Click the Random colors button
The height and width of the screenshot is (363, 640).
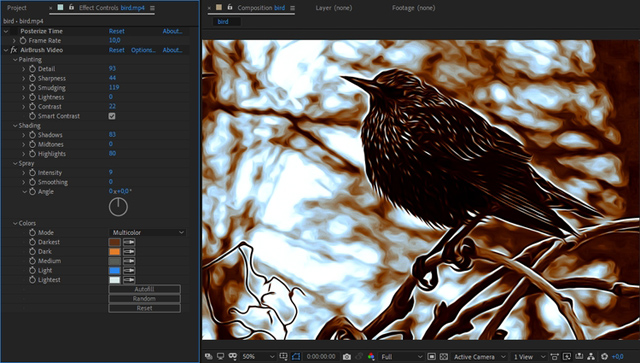coord(144,298)
